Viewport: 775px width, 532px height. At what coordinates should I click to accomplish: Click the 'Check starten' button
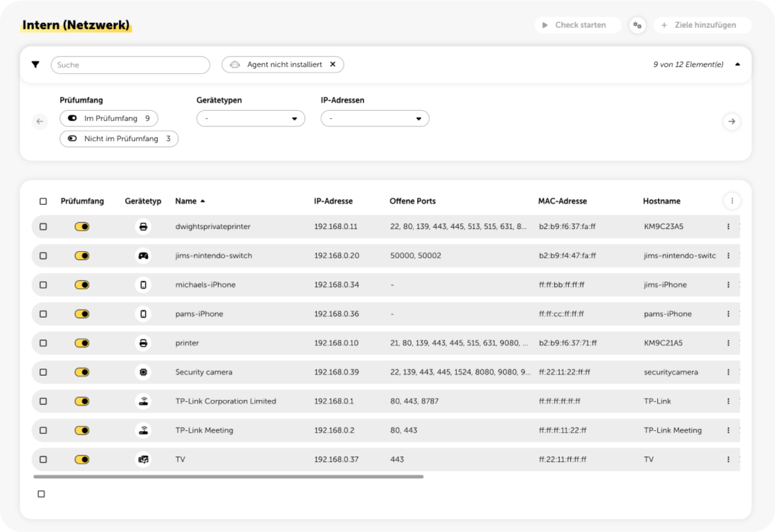[x=578, y=25]
